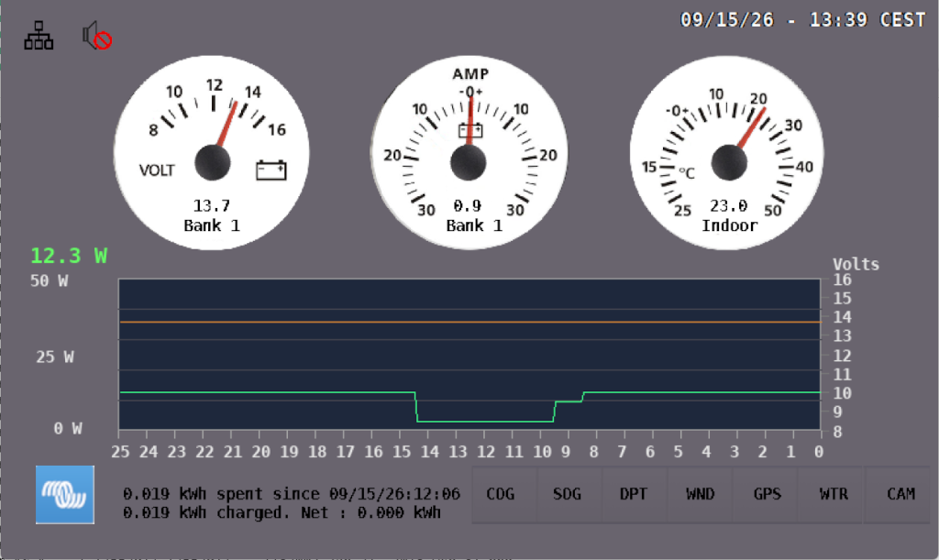Open the Victron blue logo tile
The width and height of the screenshot is (939, 560).
(65, 495)
